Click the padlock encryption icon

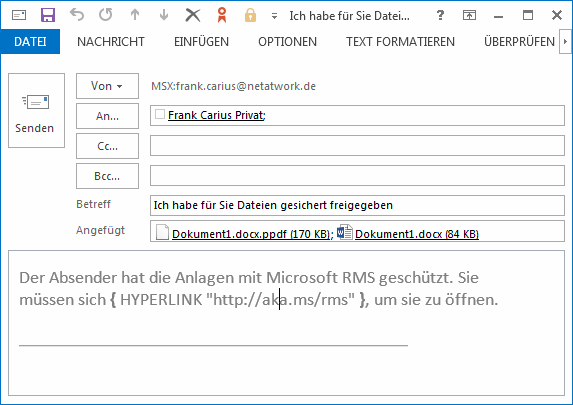click(250, 15)
